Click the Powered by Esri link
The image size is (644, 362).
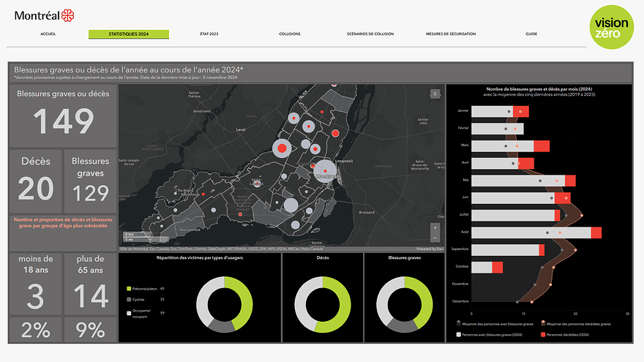430,249
